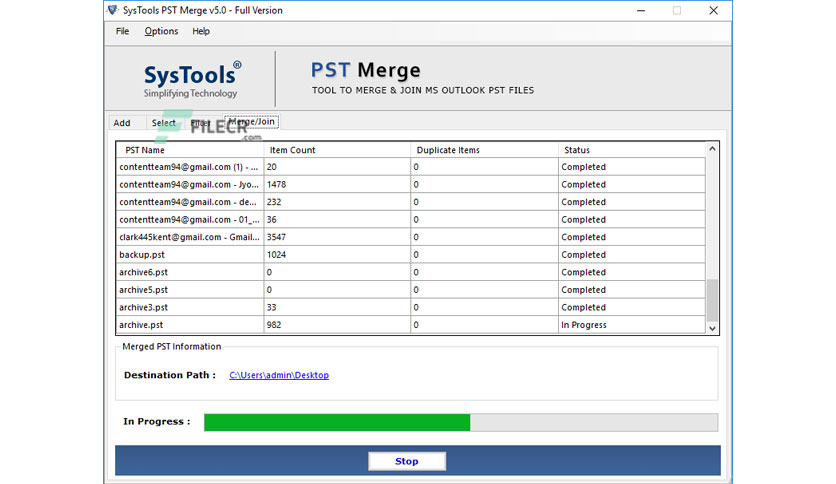The width and height of the screenshot is (836, 484).
Task: Click the Item Count column header
Action: (337, 150)
